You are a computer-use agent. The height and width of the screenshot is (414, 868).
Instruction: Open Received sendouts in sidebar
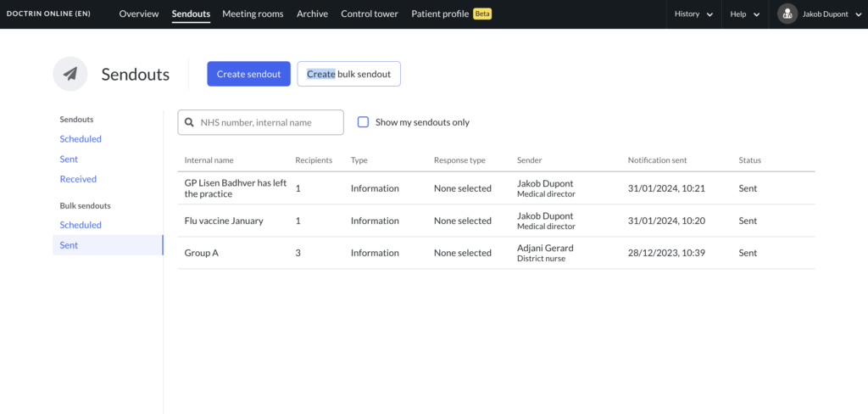click(x=78, y=179)
